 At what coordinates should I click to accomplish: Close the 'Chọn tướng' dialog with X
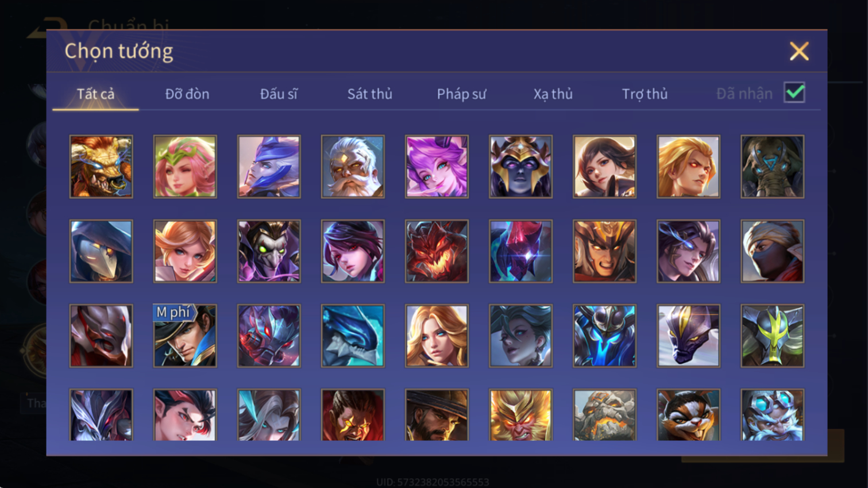tap(799, 51)
